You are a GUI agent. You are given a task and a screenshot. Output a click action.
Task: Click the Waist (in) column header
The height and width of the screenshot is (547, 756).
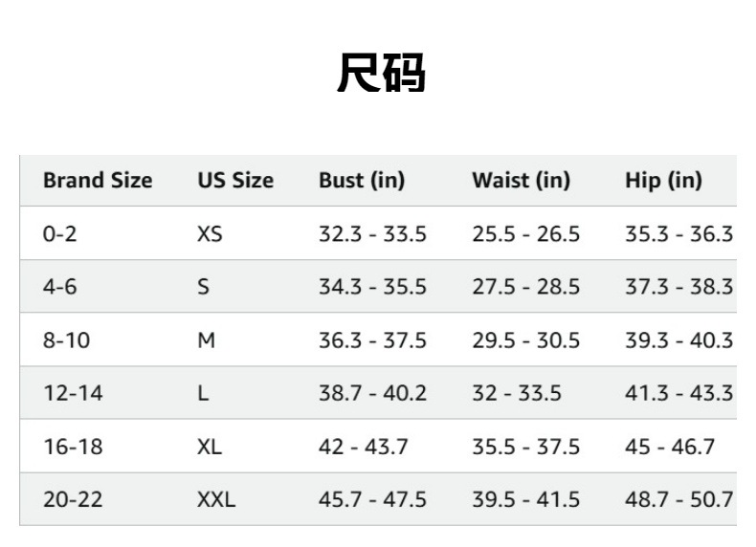tap(521, 180)
